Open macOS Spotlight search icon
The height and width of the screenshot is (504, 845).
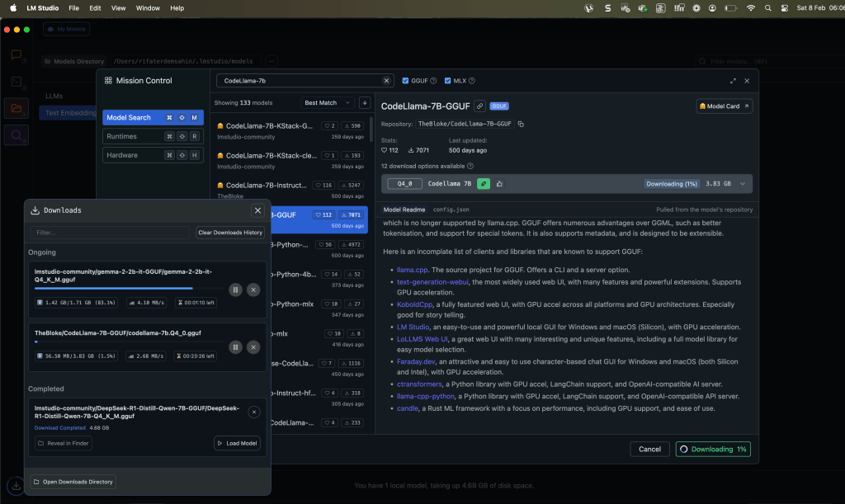(768, 8)
